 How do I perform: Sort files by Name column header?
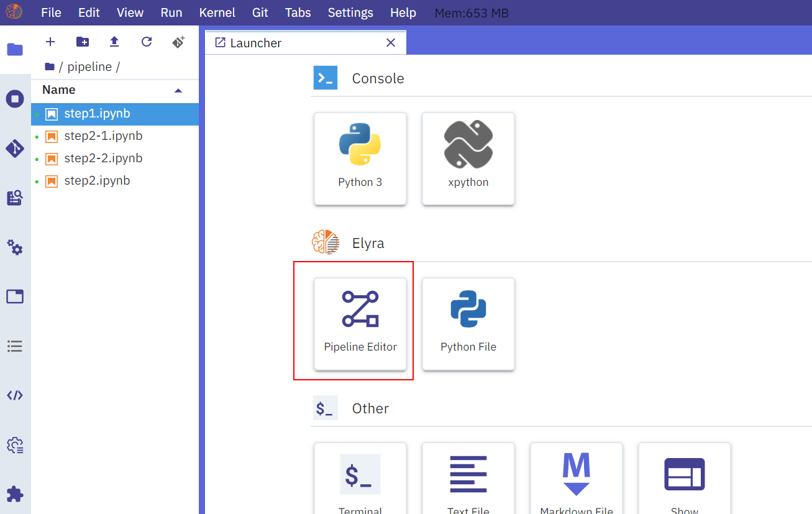115,90
